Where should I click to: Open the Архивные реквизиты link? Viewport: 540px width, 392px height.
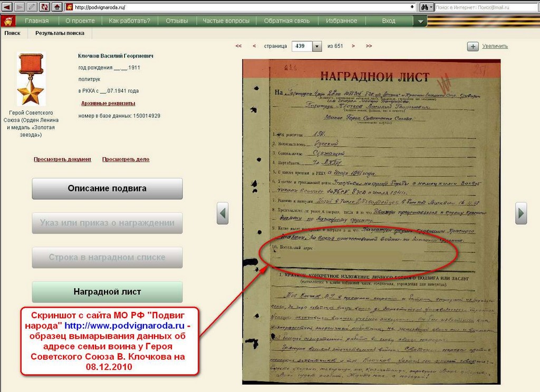click(108, 103)
